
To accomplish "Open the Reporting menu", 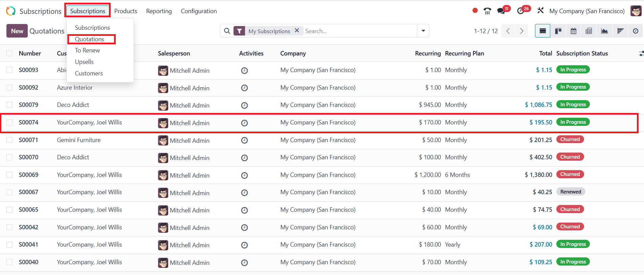I will [x=159, y=11].
